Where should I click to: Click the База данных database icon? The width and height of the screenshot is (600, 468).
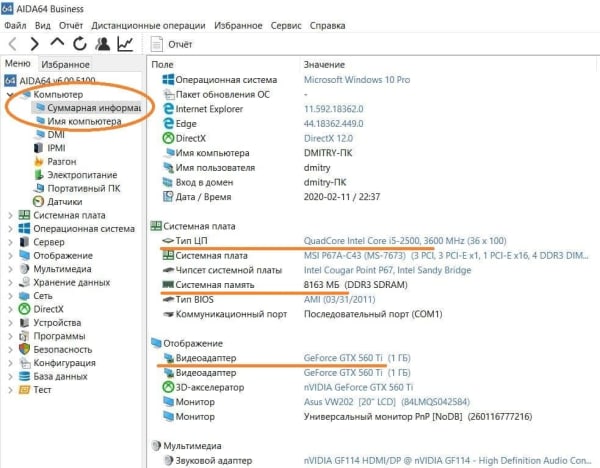(24, 376)
